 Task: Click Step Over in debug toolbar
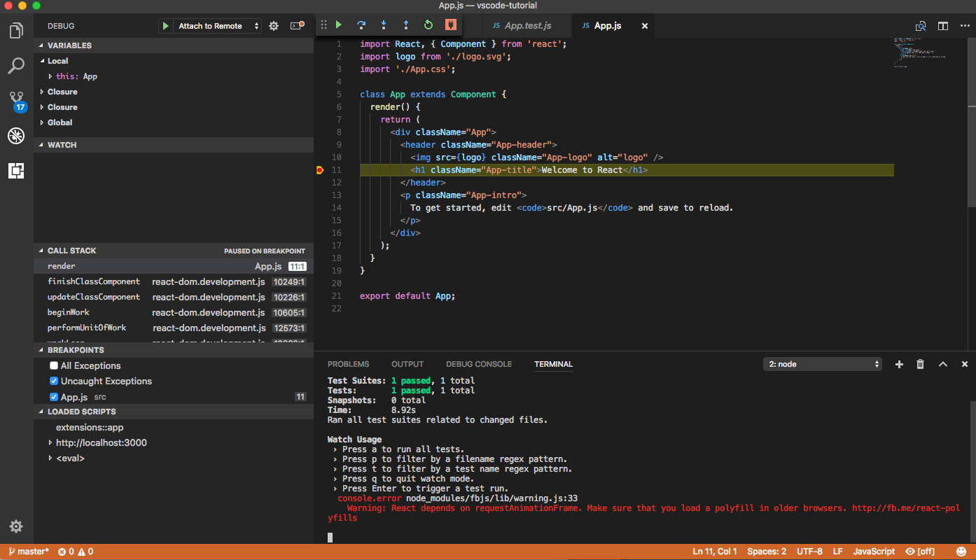[x=361, y=25]
